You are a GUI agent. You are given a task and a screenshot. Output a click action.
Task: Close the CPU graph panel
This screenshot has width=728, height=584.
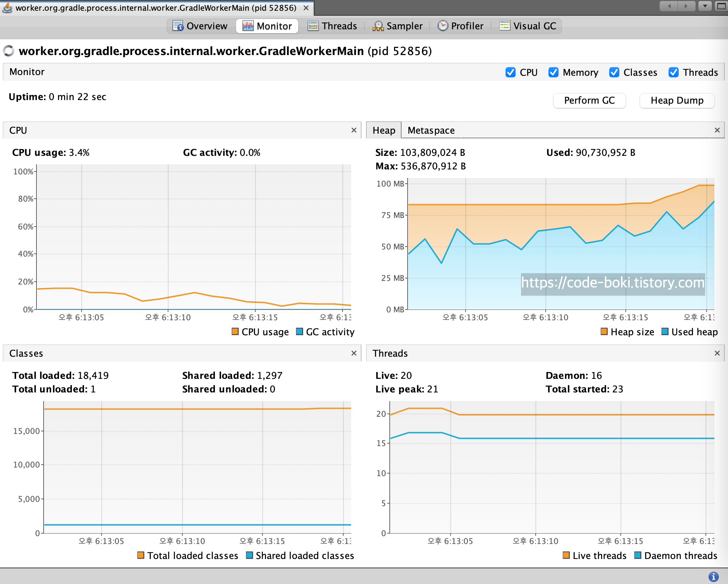click(354, 130)
